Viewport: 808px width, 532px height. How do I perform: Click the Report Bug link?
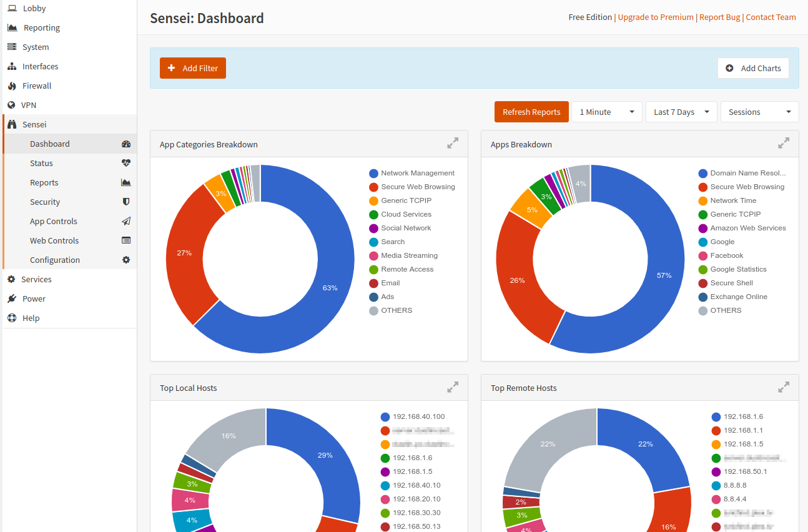click(x=719, y=17)
